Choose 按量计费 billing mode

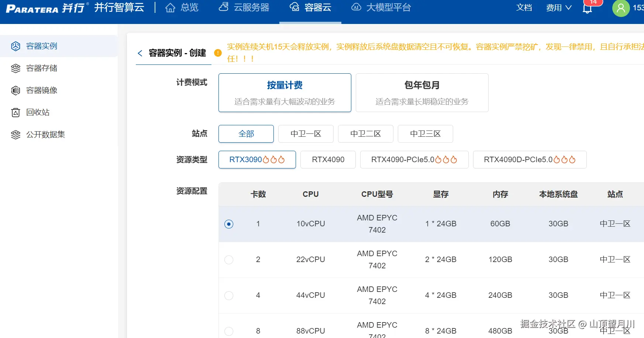(285, 93)
